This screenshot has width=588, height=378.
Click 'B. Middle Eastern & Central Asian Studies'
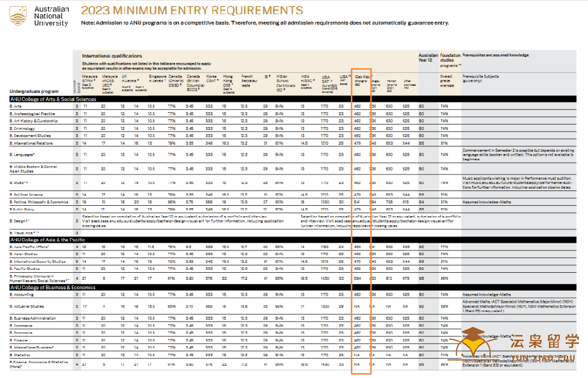click(34, 169)
